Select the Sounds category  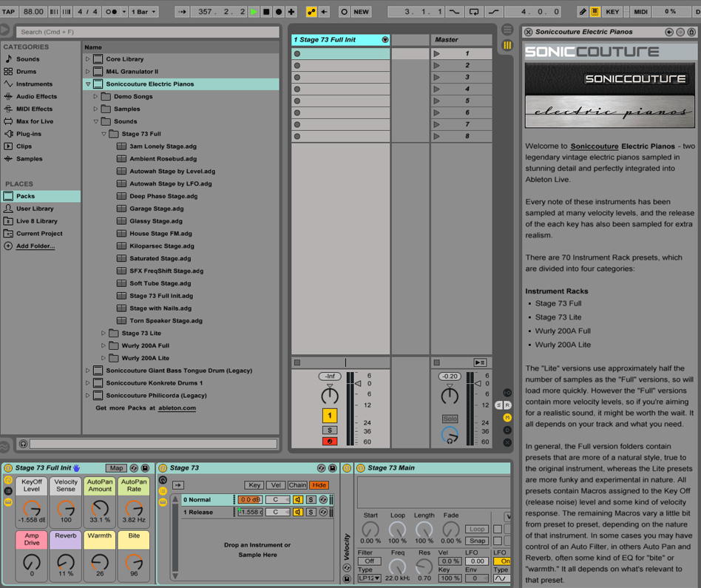click(x=27, y=59)
